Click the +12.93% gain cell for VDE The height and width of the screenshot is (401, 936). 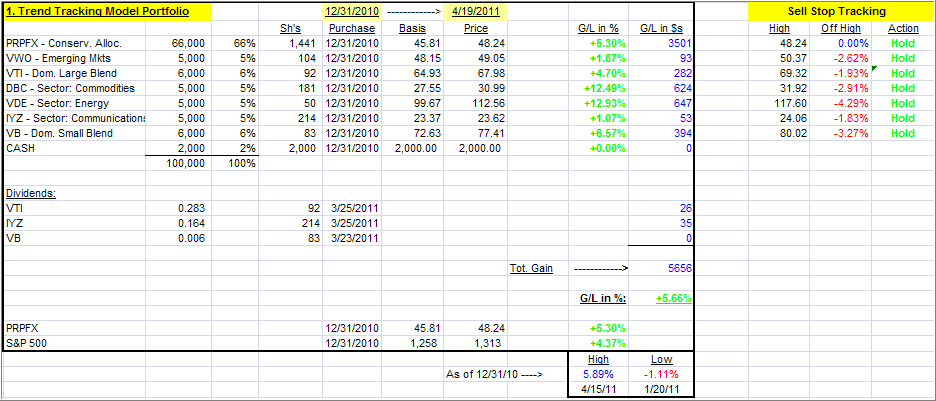point(599,103)
